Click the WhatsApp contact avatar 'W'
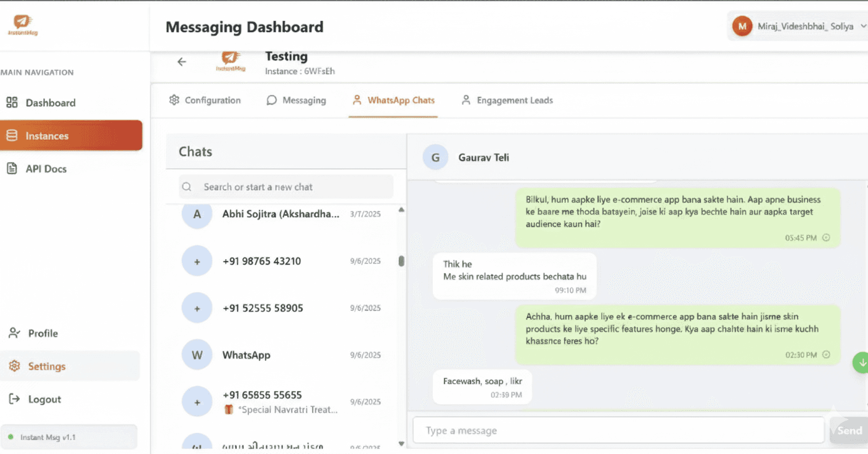 coord(197,355)
